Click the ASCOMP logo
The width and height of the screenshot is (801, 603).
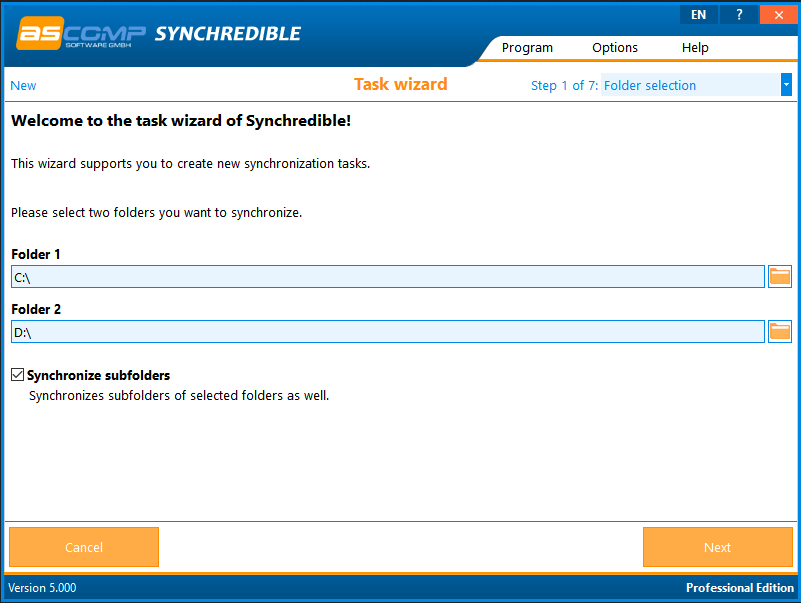pyautogui.click(x=81, y=33)
